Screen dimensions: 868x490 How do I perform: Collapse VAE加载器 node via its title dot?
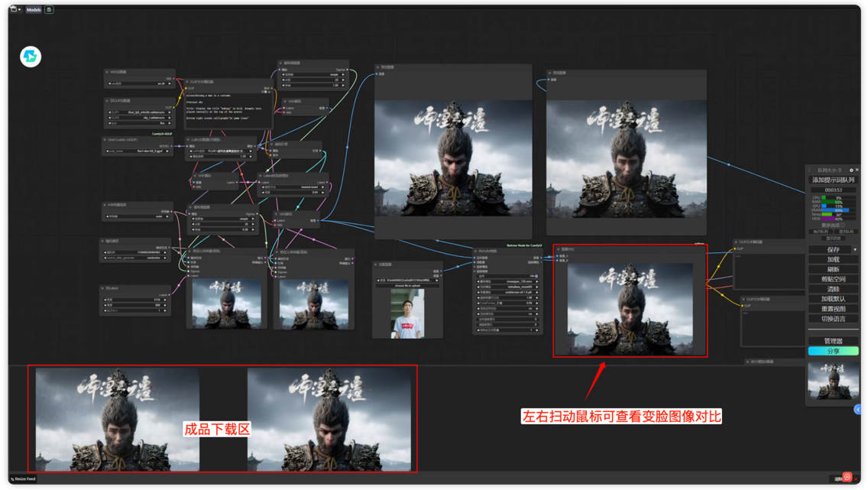point(107,72)
